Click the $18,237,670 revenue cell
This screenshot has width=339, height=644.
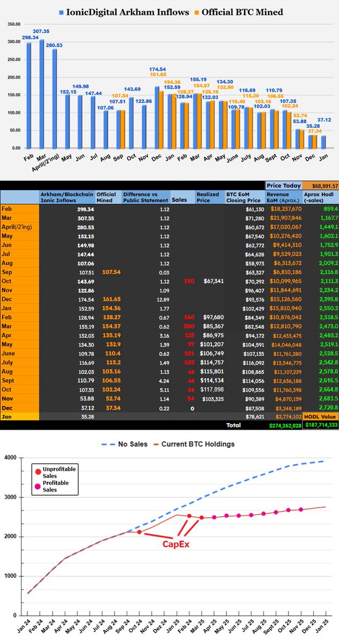(x=286, y=209)
